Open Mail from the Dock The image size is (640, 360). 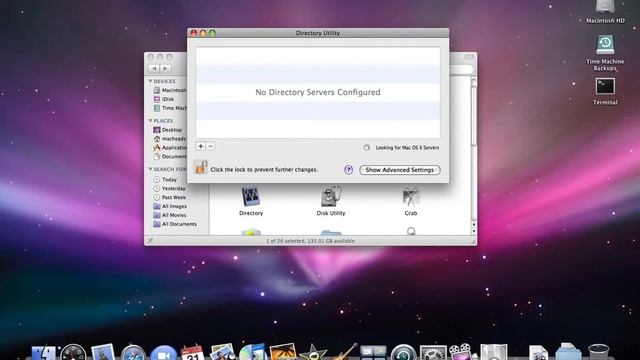click(103, 353)
